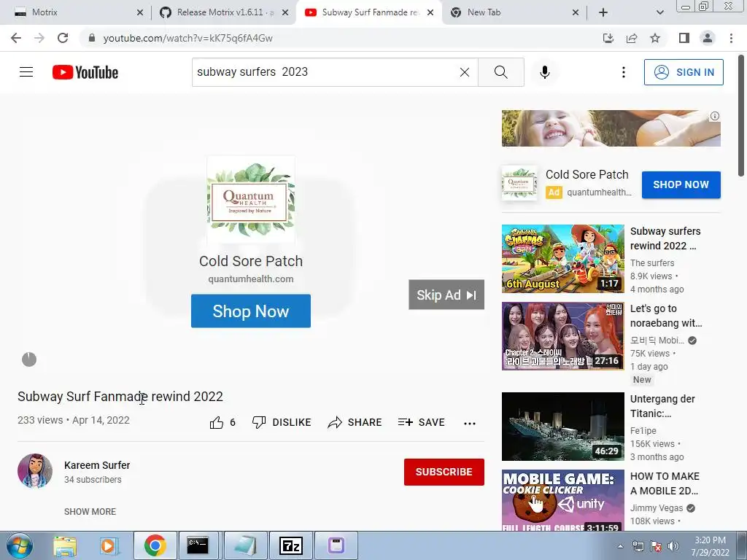Subscribe to Kareem Surfer channel
Screen dimensions: 747x560
click(444, 472)
